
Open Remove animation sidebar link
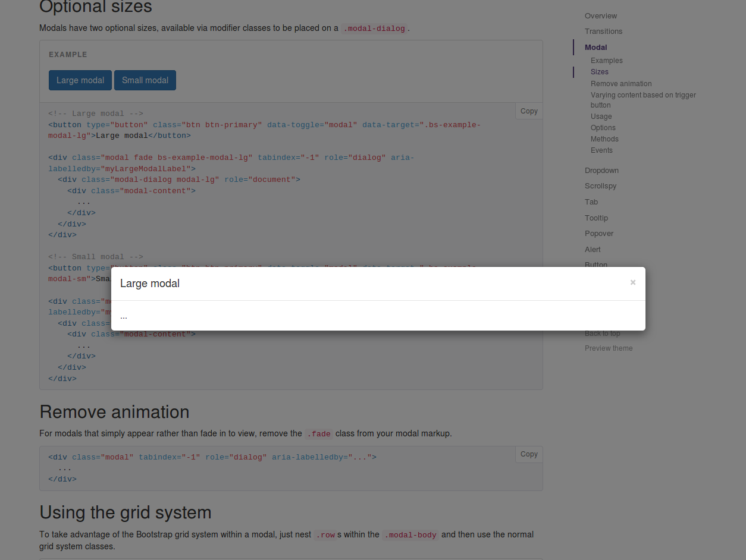[x=621, y=84]
